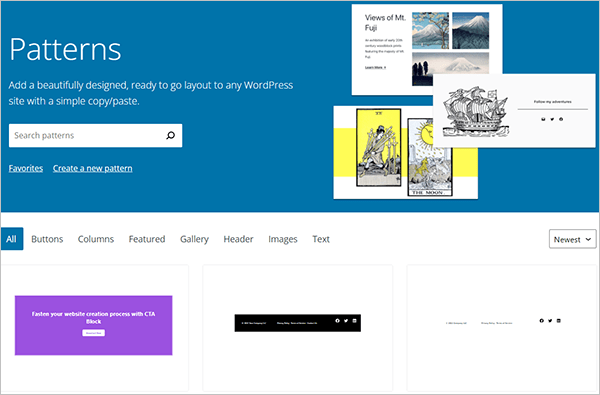Click the Twitter icon in white footer pattern
This screenshot has height=395, width=600.
550,321
